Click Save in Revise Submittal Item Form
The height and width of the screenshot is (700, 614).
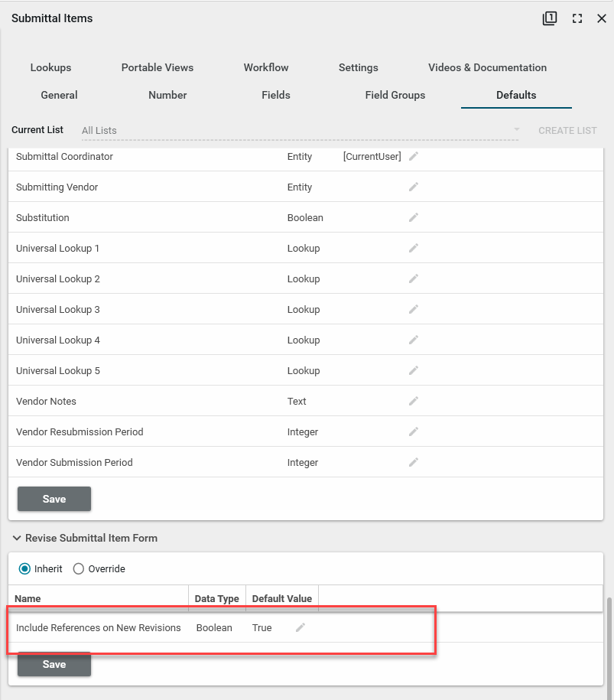coord(54,664)
